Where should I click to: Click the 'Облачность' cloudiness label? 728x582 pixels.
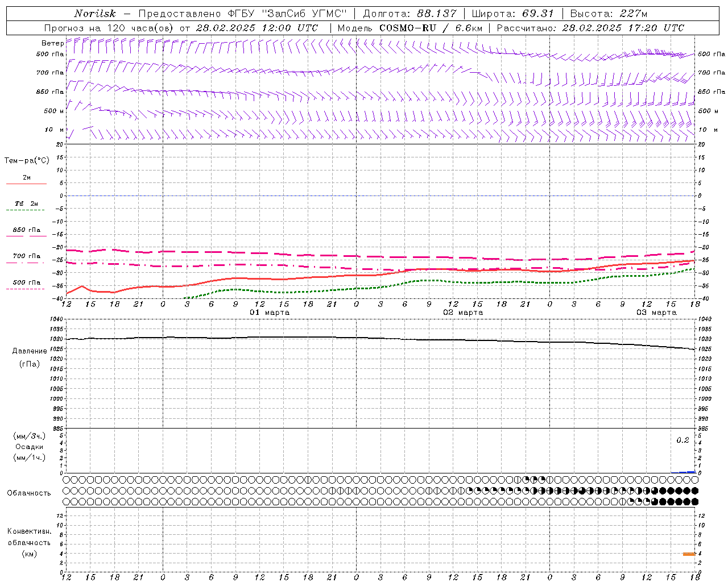(x=29, y=493)
